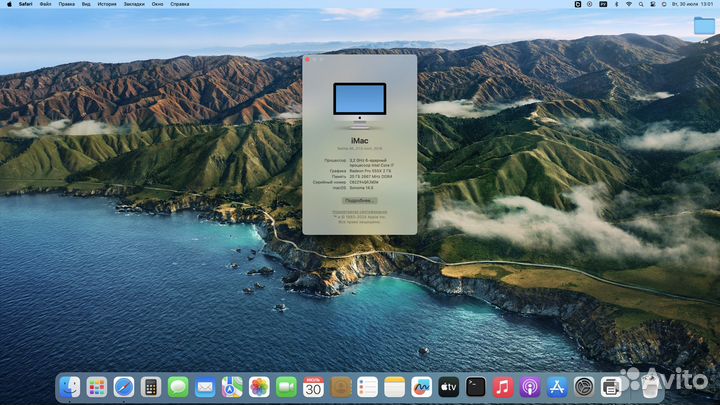The height and width of the screenshot is (405, 720).
Task: Open the Справка menu
Action: [x=180, y=4]
